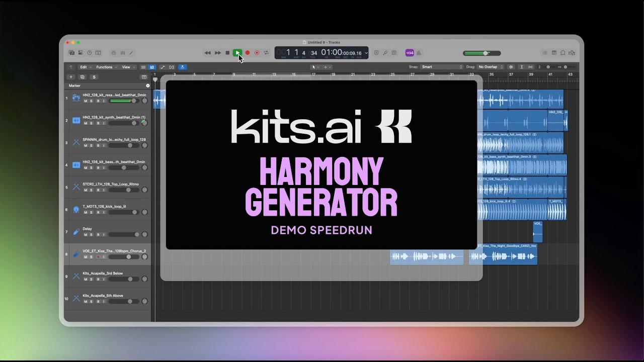
Task: Open the Drag dropdown set to No Overlap
Action: coord(491,67)
